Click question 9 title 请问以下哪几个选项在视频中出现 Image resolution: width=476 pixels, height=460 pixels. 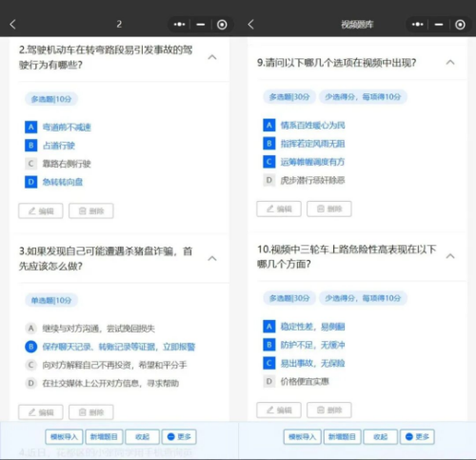pos(337,63)
